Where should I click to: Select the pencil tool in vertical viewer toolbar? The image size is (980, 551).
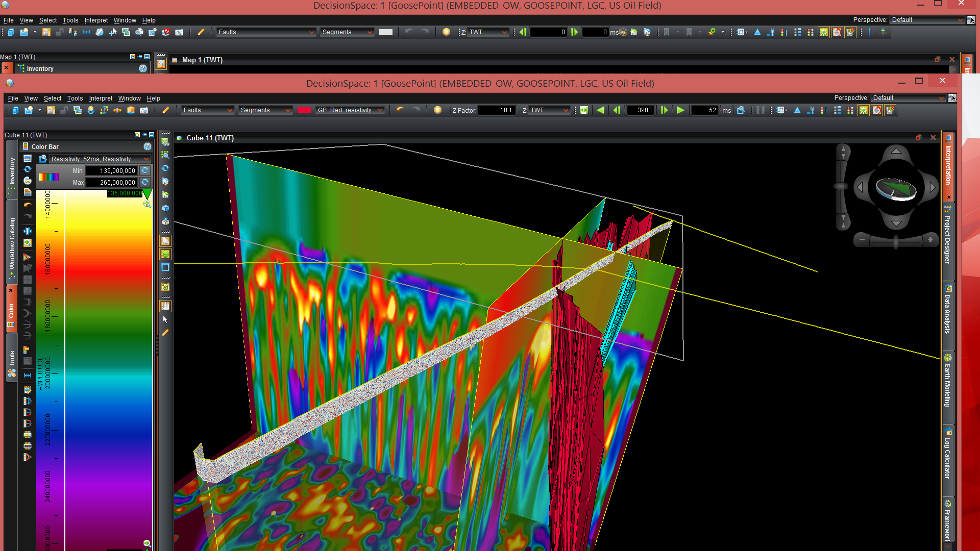[x=165, y=333]
